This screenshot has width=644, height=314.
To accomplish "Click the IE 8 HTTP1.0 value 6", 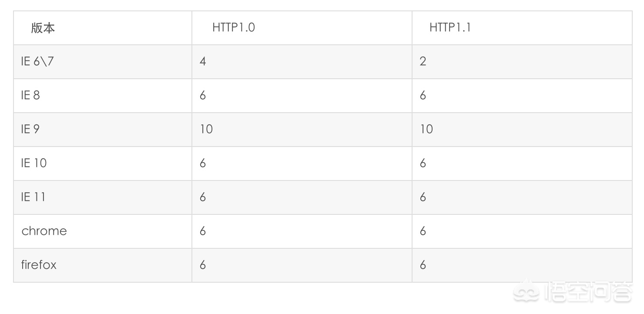I will (203, 95).
